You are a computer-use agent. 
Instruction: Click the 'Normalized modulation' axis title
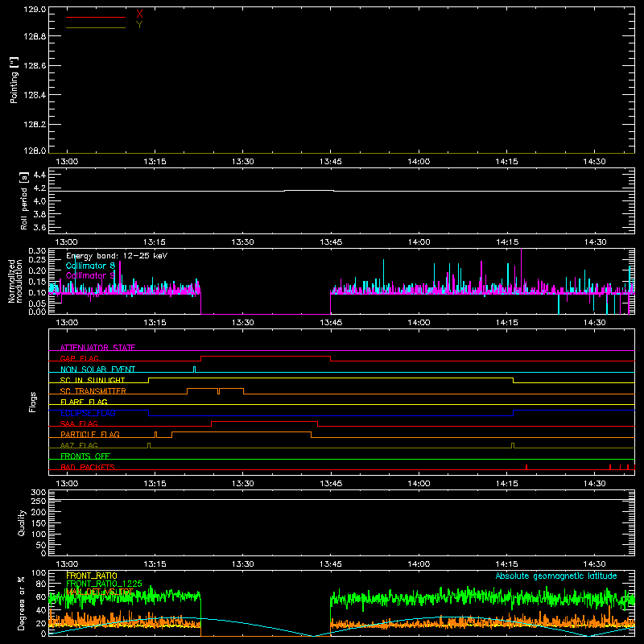(x=14, y=281)
